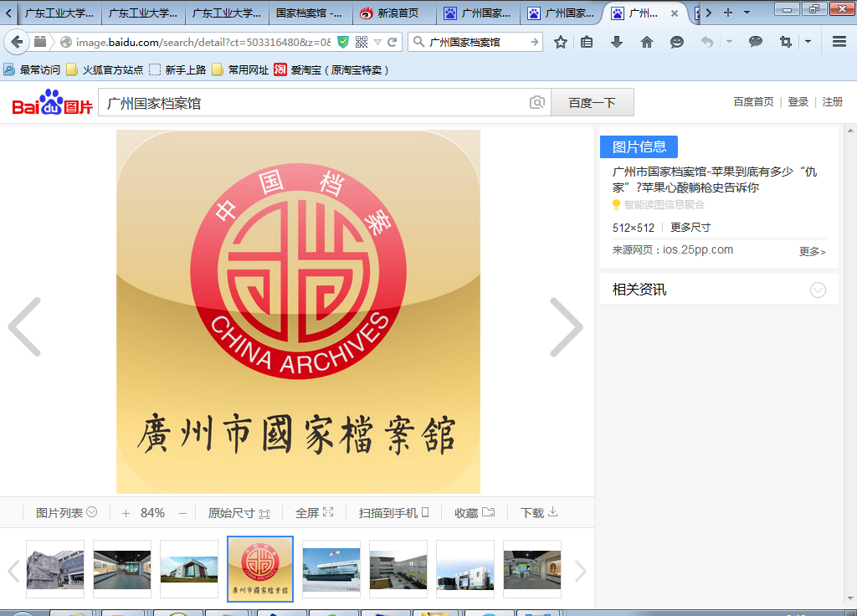Zoom in with the plus icon
857x616 pixels.
point(126,513)
